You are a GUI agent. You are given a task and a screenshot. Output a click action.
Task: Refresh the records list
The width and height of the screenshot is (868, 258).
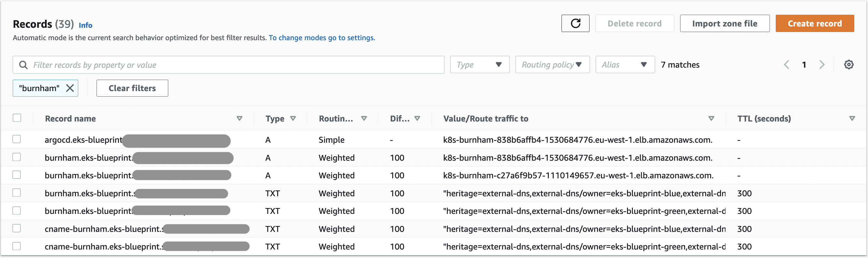coord(575,23)
